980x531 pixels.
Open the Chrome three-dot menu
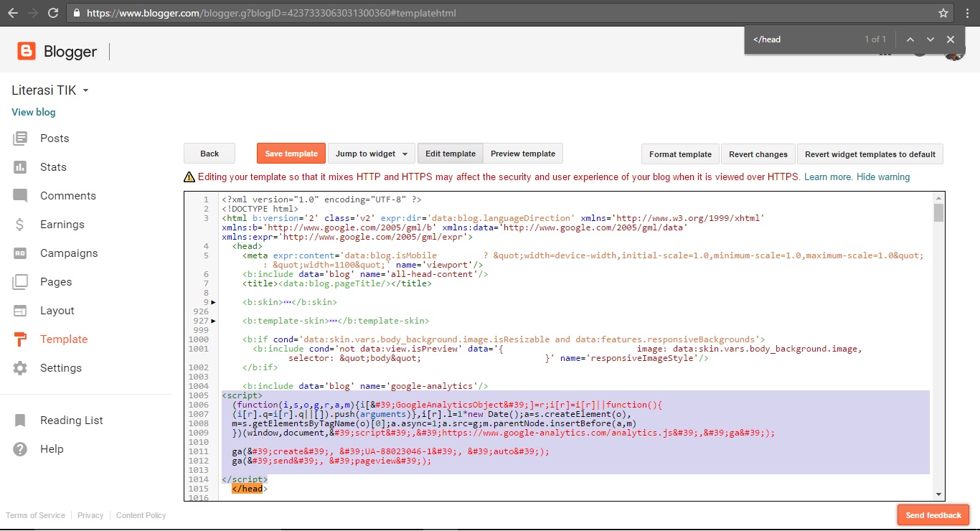click(x=968, y=13)
